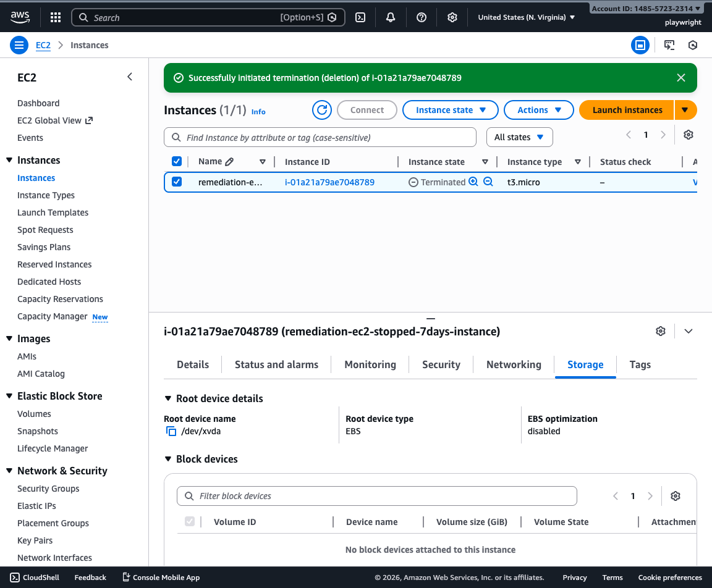Open the AWS services grid menu

pos(55,17)
